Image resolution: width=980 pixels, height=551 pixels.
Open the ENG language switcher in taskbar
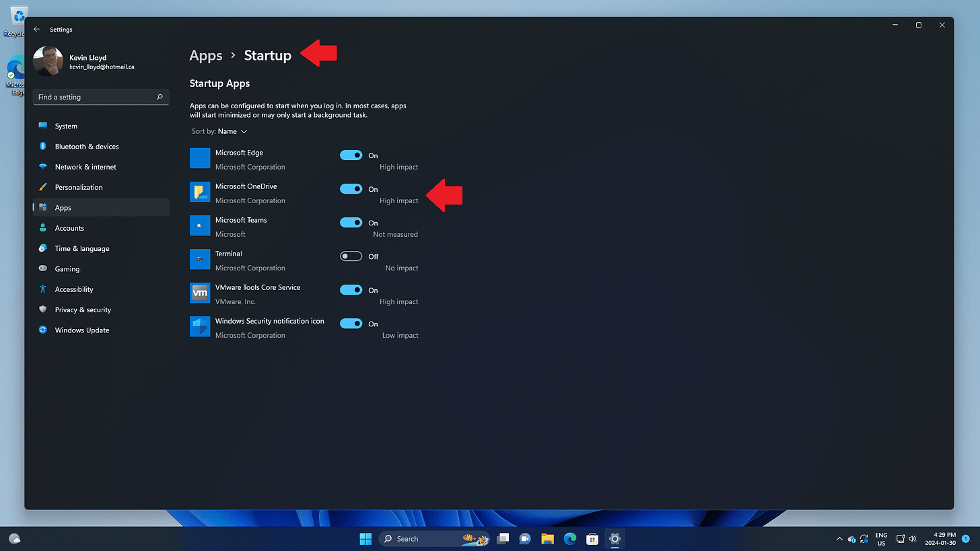(x=881, y=538)
